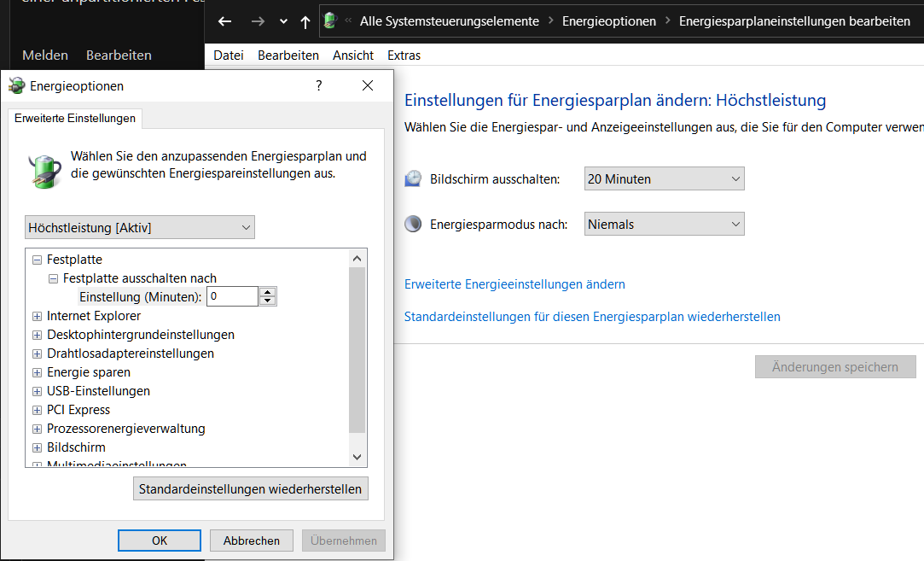This screenshot has height=561, width=924.
Task: Select the Prozessorenergieverwaltung label
Action: (126, 429)
